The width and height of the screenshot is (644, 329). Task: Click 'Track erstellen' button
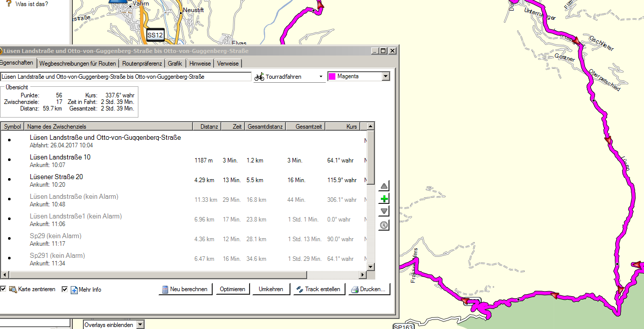click(x=319, y=290)
